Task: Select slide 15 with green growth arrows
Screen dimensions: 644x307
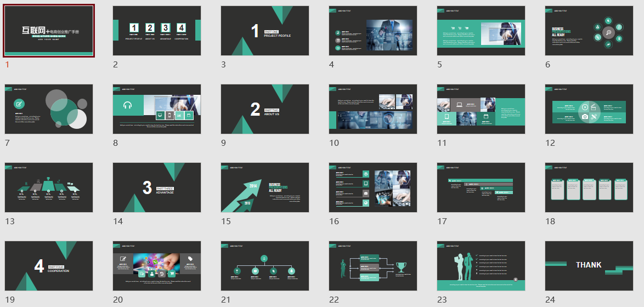Action: [265, 187]
